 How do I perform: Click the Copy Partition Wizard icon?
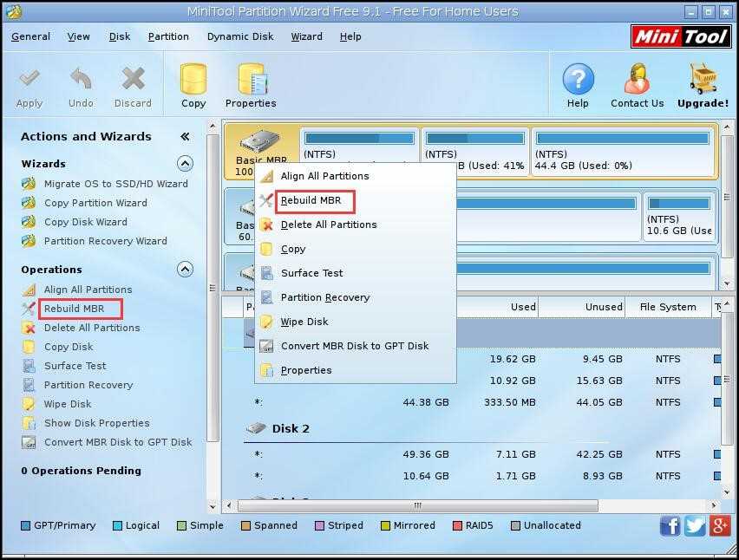click(x=29, y=203)
